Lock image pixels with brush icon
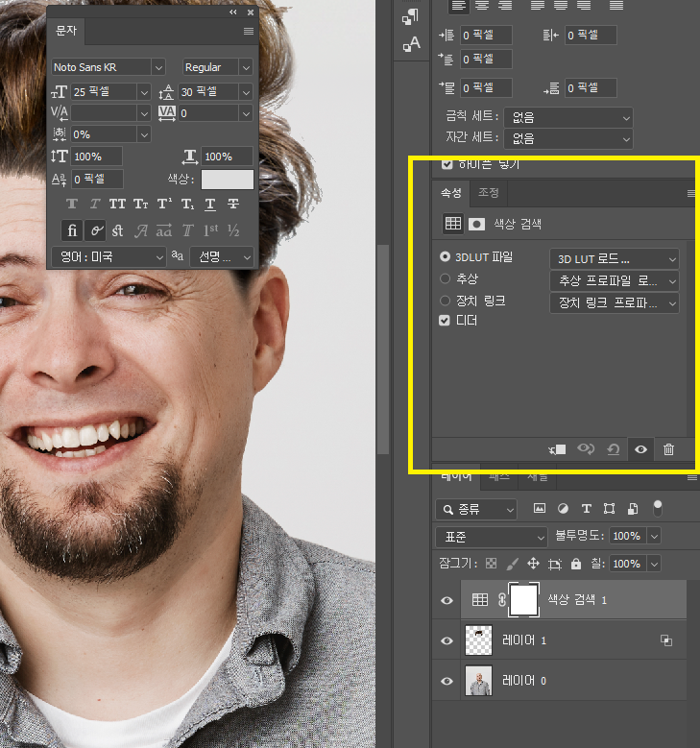The height and width of the screenshot is (748, 700). click(512, 564)
